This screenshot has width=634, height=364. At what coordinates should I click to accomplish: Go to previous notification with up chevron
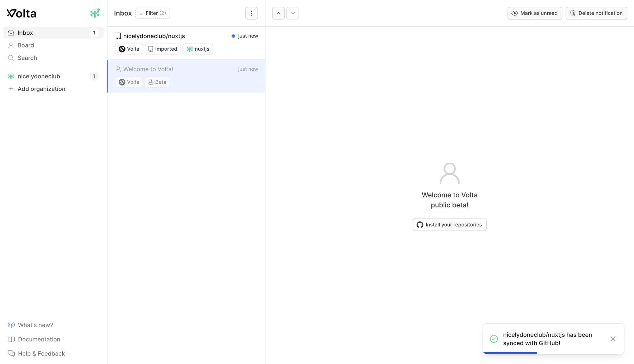click(x=278, y=13)
